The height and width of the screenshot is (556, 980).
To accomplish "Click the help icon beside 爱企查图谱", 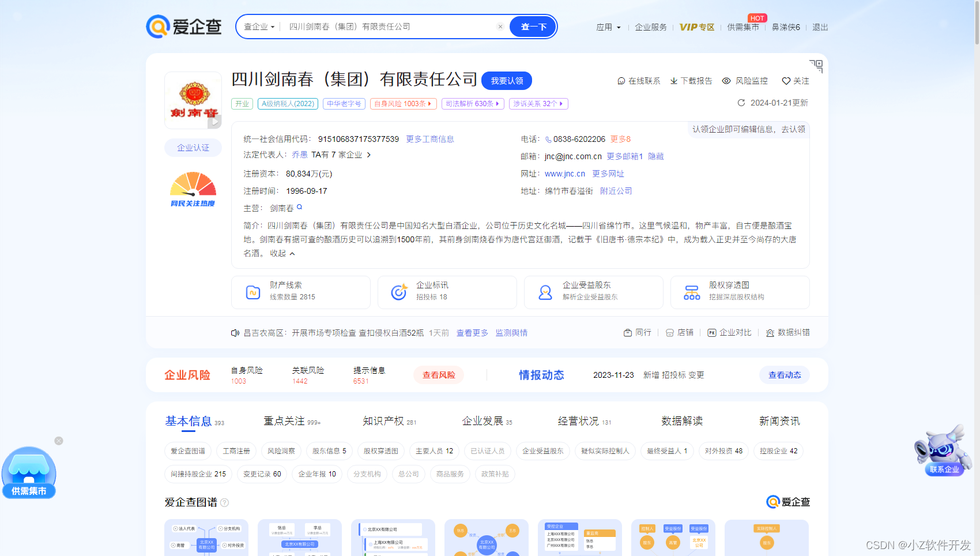I will coord(225,502).
